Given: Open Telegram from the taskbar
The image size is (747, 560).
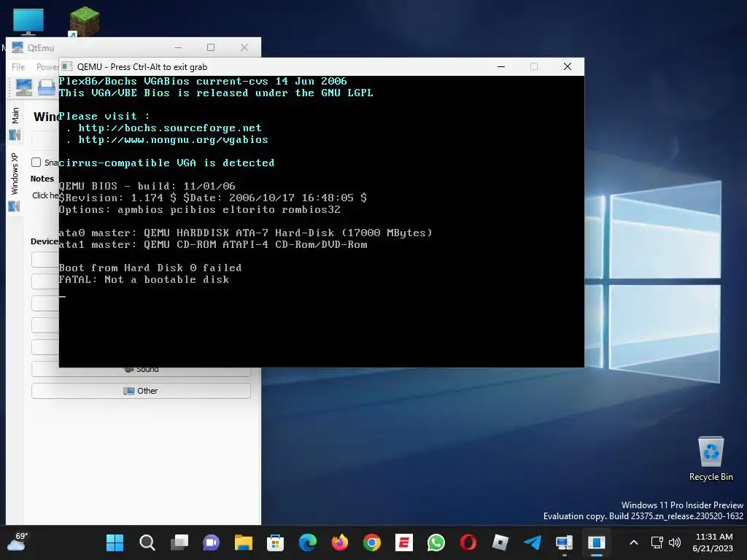Looking at the screenshot, I should (532, 542).
